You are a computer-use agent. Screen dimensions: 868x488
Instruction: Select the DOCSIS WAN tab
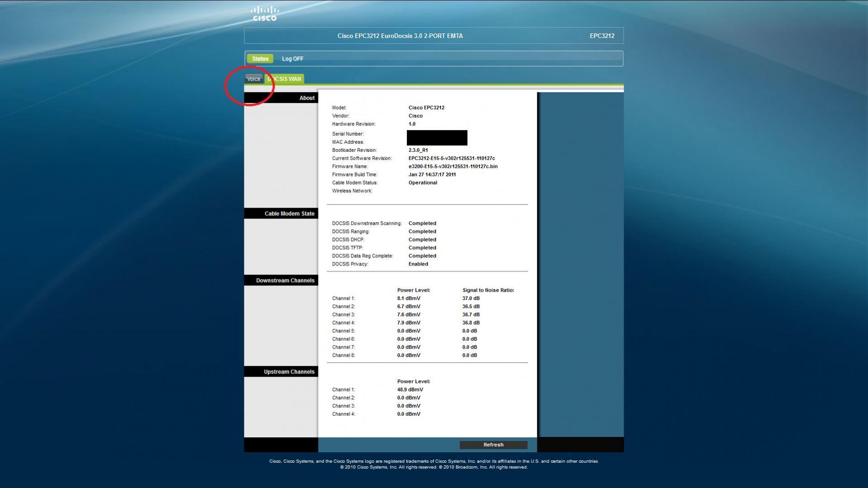point(284,79)
